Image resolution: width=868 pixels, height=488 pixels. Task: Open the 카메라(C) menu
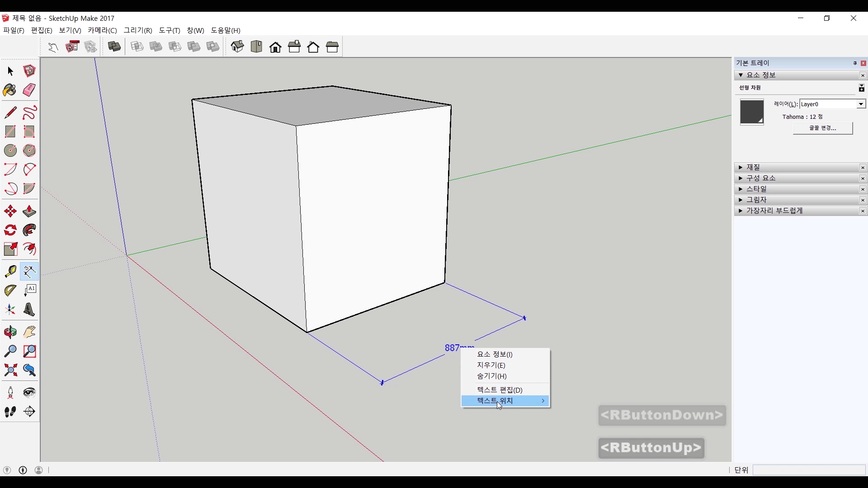[102, 30]
